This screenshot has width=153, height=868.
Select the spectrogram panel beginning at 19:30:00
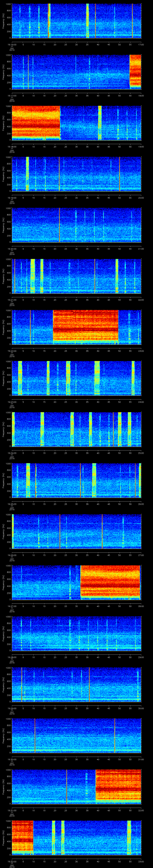[x=76, y=736]
